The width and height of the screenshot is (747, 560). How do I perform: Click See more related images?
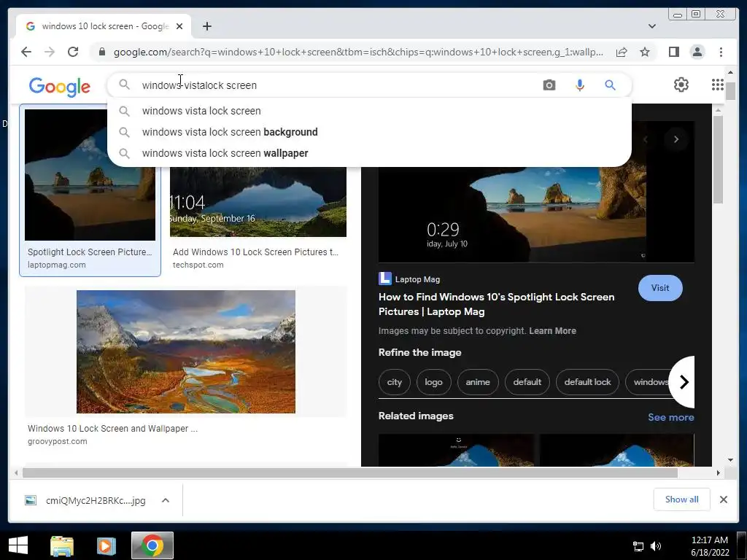(x=671, y=417)
